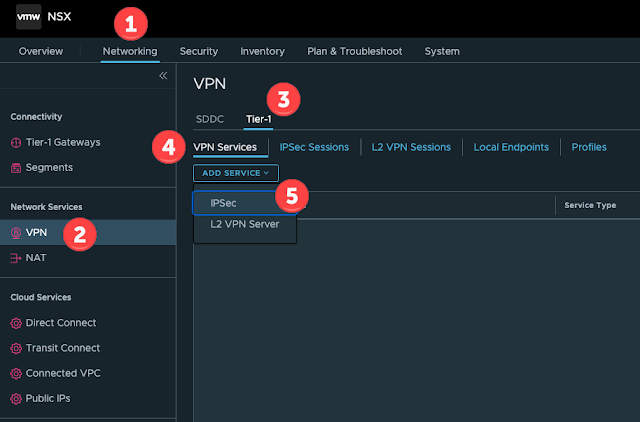Go to the Inventory tab
This screenshot has height=422, width=640.
coord(262,51)
